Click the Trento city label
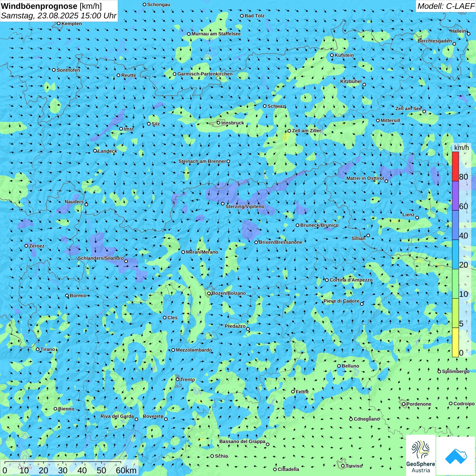 188,379
